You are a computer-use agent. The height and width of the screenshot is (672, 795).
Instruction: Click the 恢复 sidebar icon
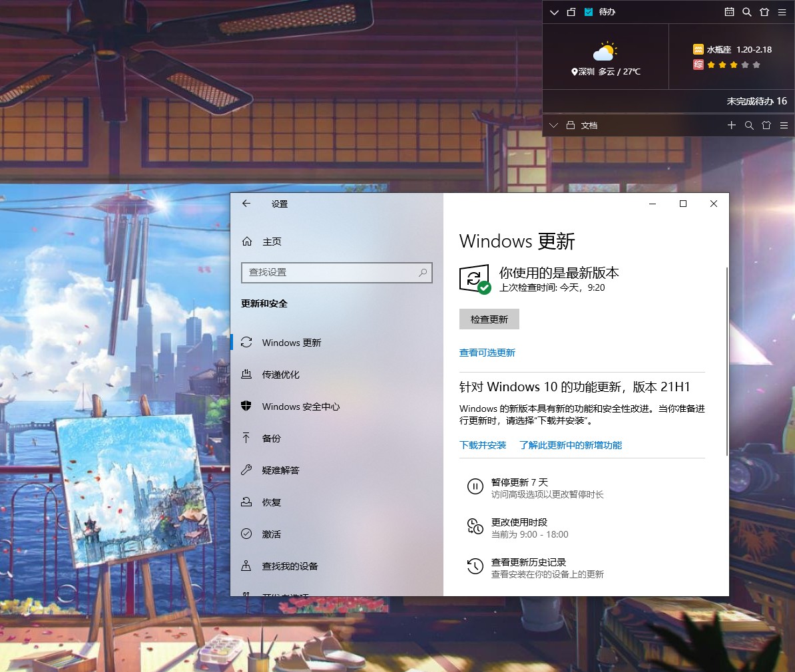pyautogui.click(x=246, y=502)
